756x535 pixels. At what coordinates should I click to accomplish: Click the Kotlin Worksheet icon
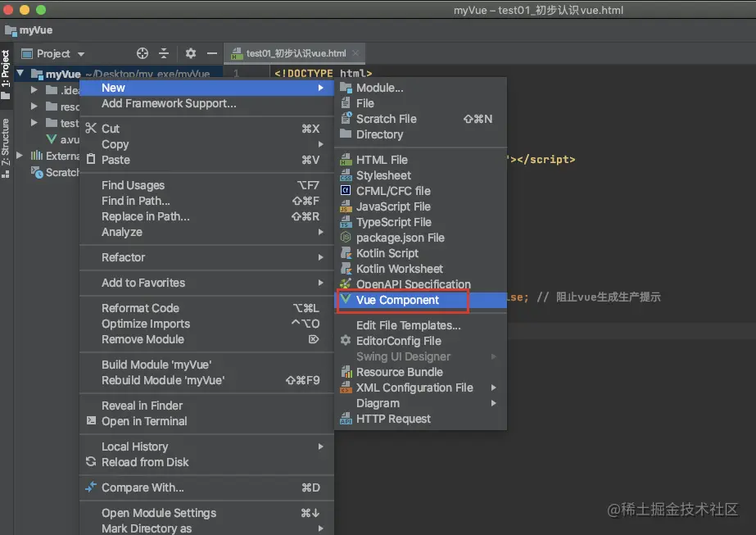coord(346,269)
